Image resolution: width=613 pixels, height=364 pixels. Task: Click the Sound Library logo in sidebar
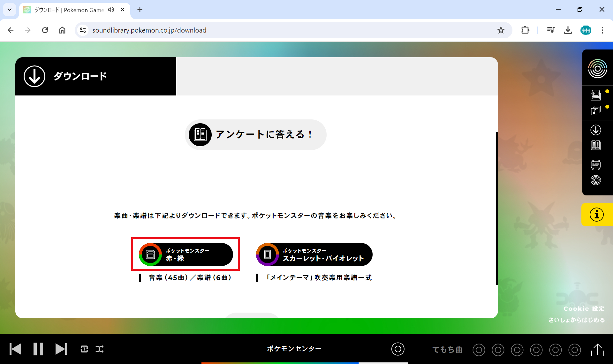tap(597, 68)
